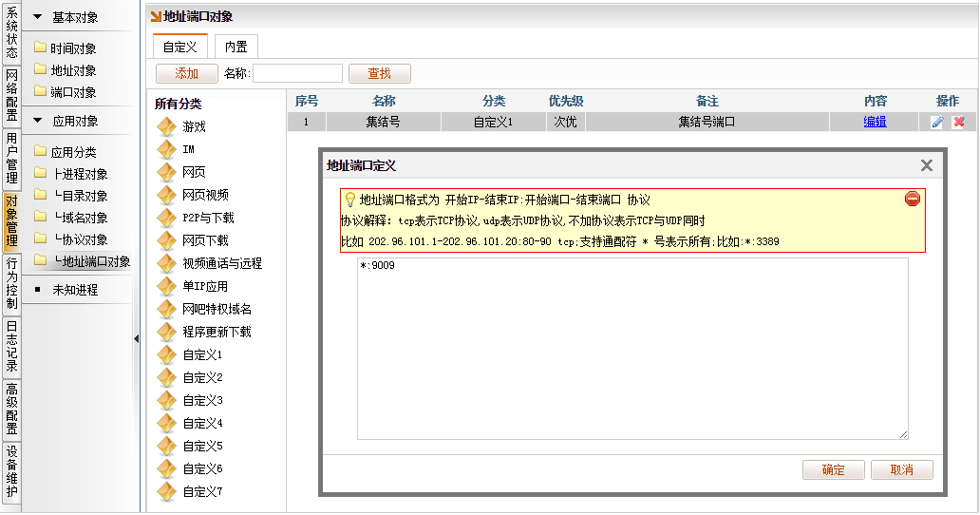Select the 视频通话与远程 category
This screenshot has height=515, width=980.
point(222,264)
